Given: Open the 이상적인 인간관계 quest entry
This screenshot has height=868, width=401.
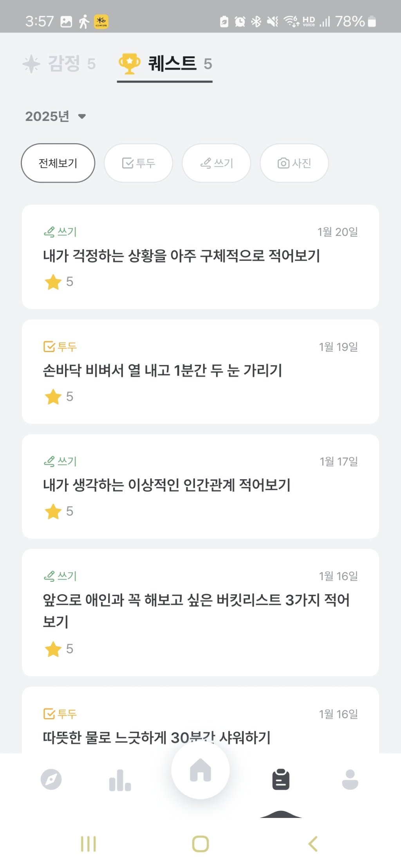Looking at the screenshot, I should click(200, 486).
